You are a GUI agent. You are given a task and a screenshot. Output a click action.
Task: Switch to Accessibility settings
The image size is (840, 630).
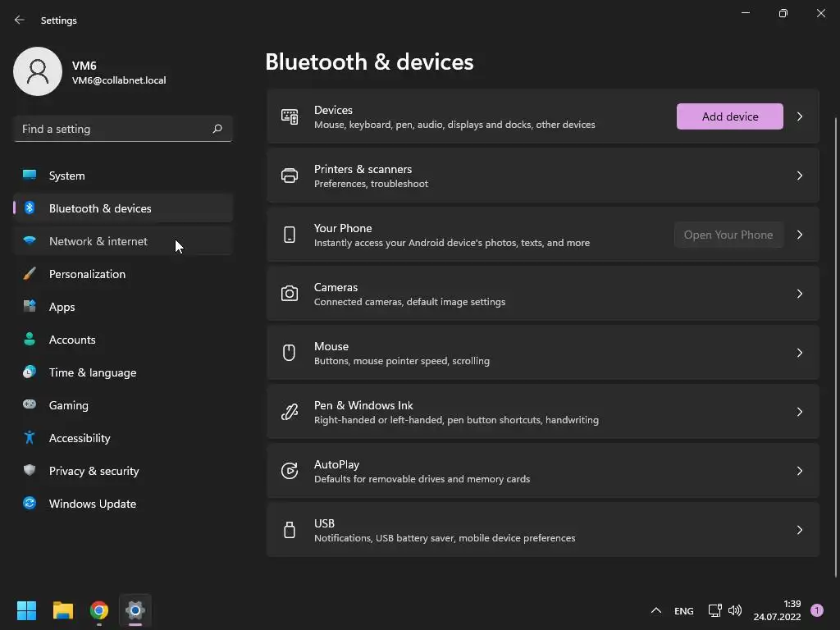pos(80,438)
